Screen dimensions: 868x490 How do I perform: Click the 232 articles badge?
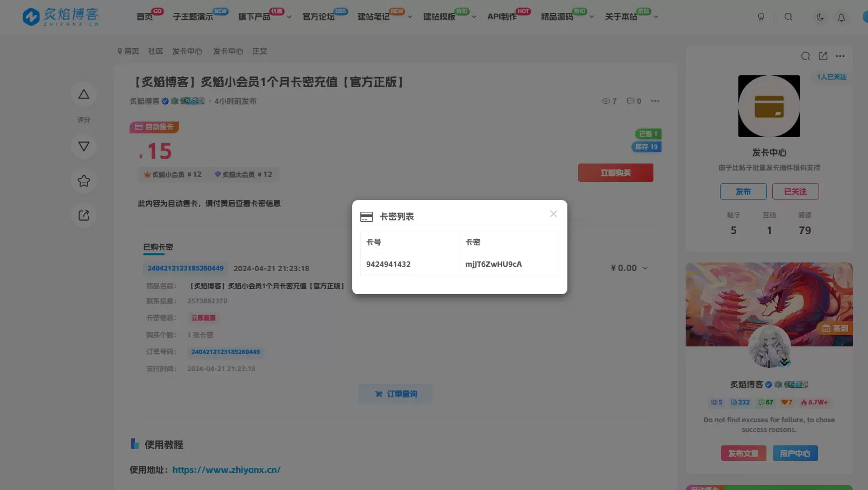741,402
